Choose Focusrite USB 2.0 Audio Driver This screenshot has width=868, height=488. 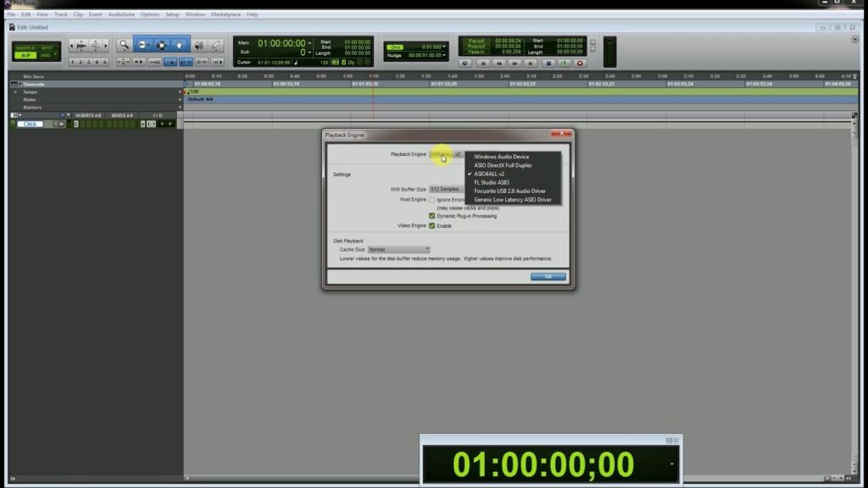(x=513, y=191)
